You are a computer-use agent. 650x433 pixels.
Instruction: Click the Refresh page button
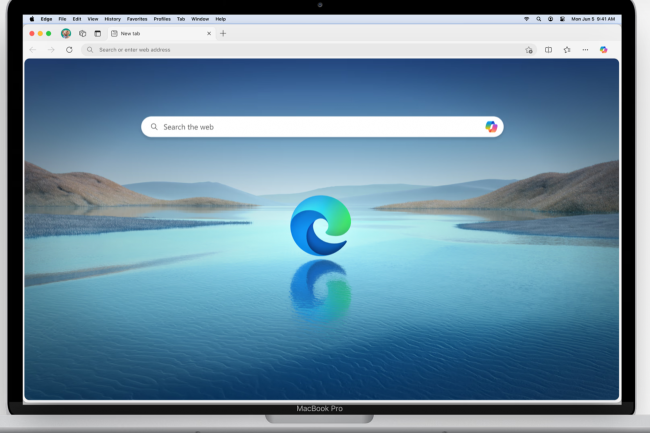(69, 49)
